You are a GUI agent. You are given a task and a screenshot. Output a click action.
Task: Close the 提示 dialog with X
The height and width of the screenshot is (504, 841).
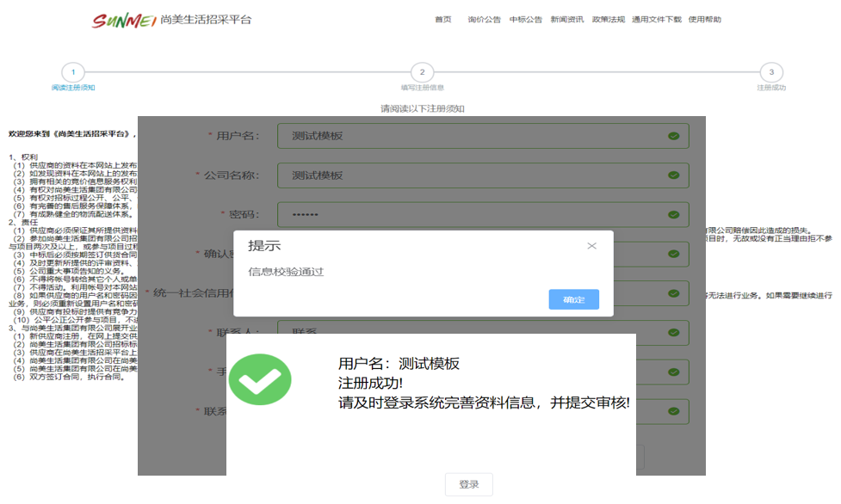click(591, 246)
